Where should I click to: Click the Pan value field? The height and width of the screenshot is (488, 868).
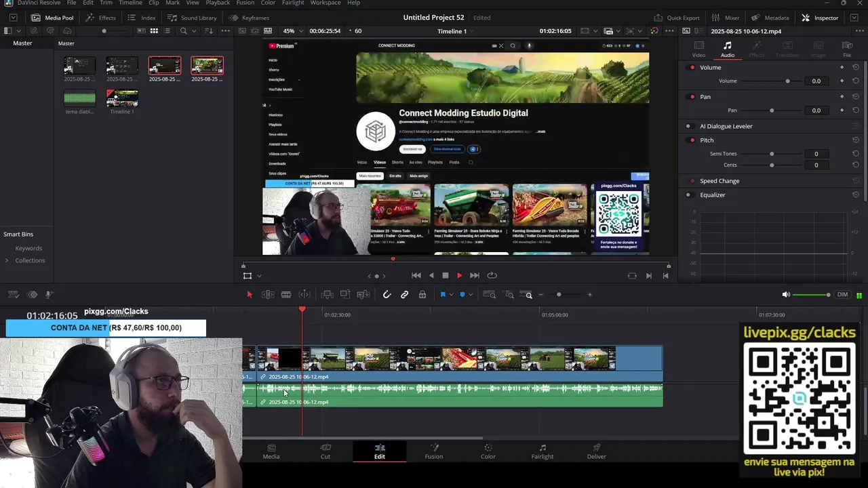(816, 110)
